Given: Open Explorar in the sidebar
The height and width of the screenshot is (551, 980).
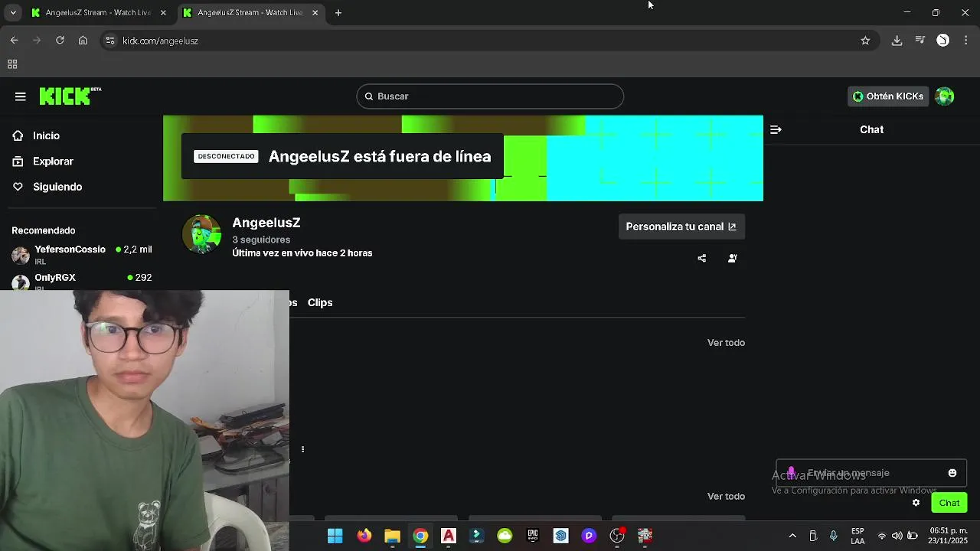Looking at the screenshot, I should coord(53,161).
